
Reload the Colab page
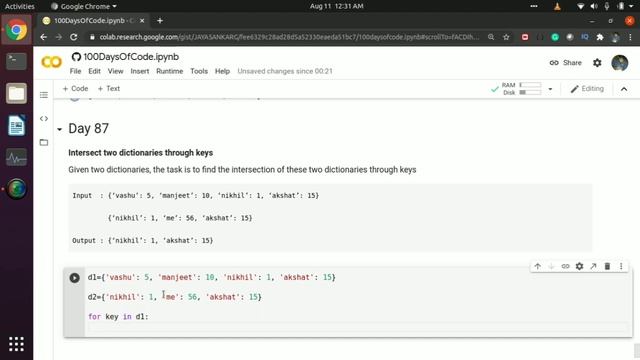[73, 37]
